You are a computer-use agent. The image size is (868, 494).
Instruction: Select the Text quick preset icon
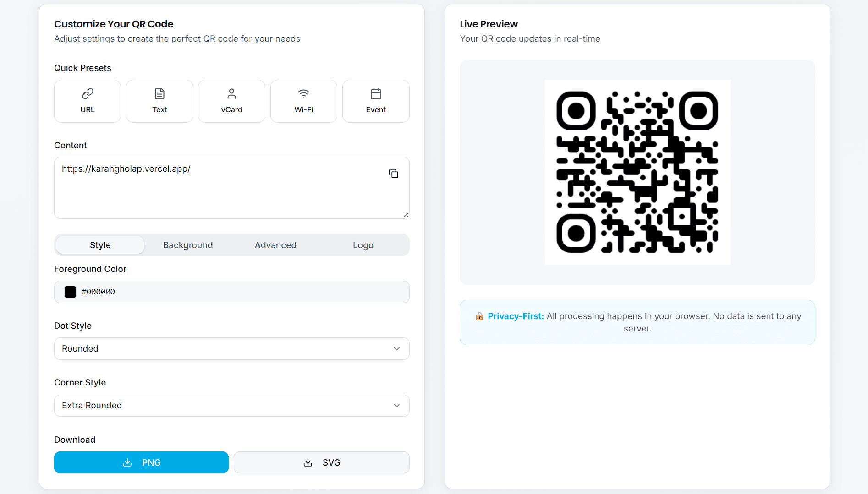pyautogui.click(x=159, y=94)
